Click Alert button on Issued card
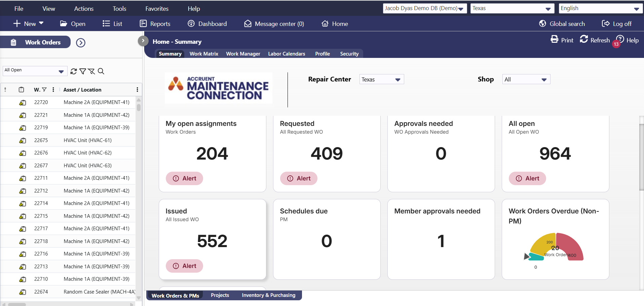The image size is (644, 306). pyautogui.click(x=184, y=266)
